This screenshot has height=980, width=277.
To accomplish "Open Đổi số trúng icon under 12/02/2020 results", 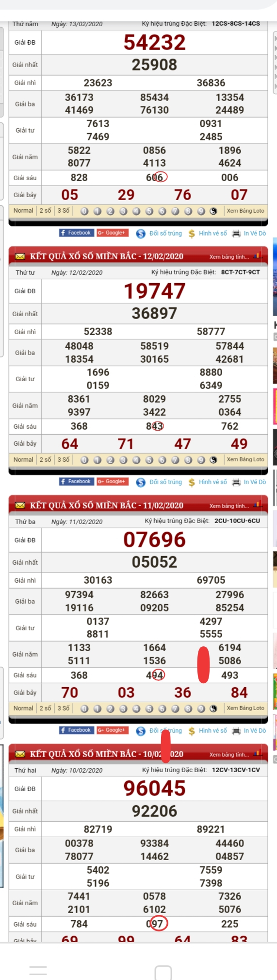I will (141, 482).
